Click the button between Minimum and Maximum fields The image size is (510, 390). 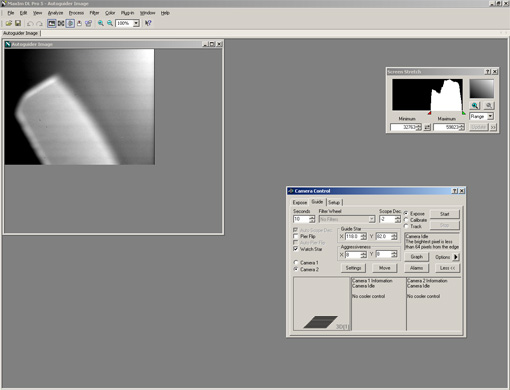(427, 127)
